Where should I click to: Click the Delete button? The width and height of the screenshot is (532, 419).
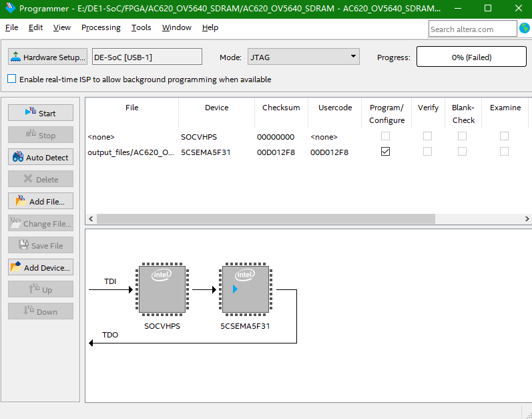tap(41, 179)
